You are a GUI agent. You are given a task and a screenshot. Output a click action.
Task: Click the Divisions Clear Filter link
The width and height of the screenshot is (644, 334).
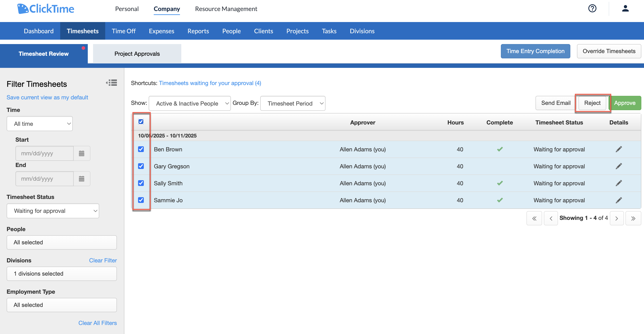click(103, 260)
